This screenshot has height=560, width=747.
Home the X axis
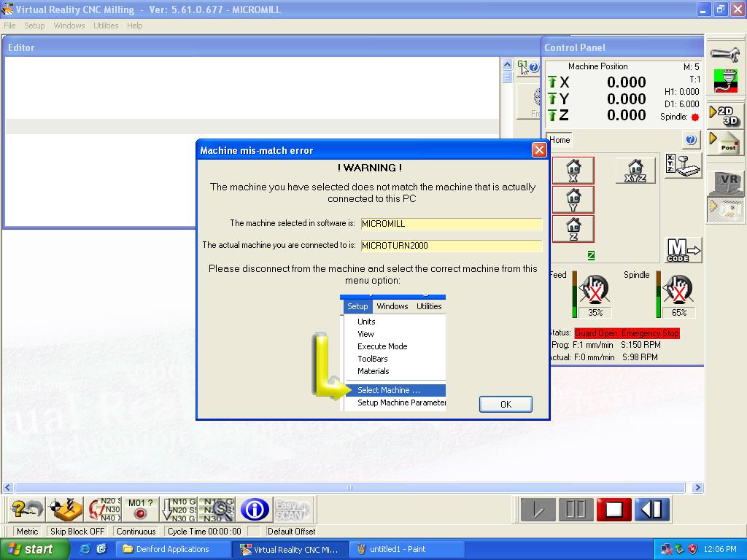pos(573,171)
